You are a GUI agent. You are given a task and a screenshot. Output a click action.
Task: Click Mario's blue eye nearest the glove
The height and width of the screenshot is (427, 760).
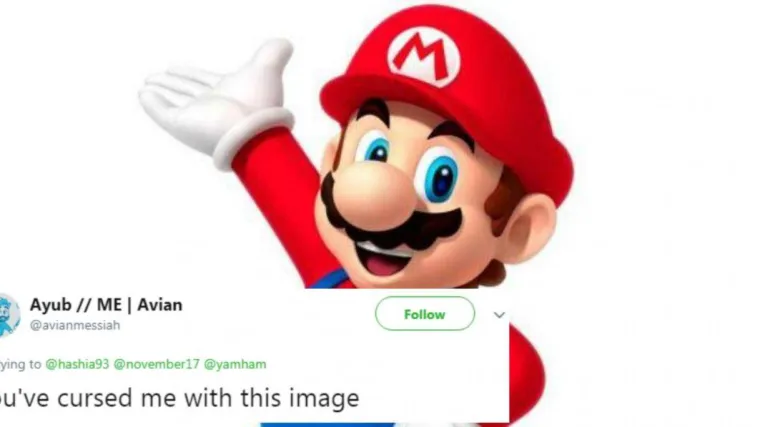(x=374, y=148)
